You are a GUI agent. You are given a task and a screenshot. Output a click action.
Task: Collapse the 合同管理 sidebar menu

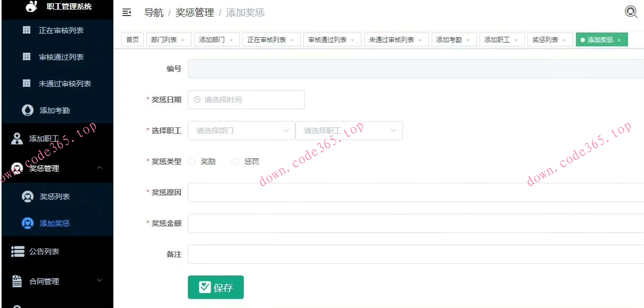[99, 281]
